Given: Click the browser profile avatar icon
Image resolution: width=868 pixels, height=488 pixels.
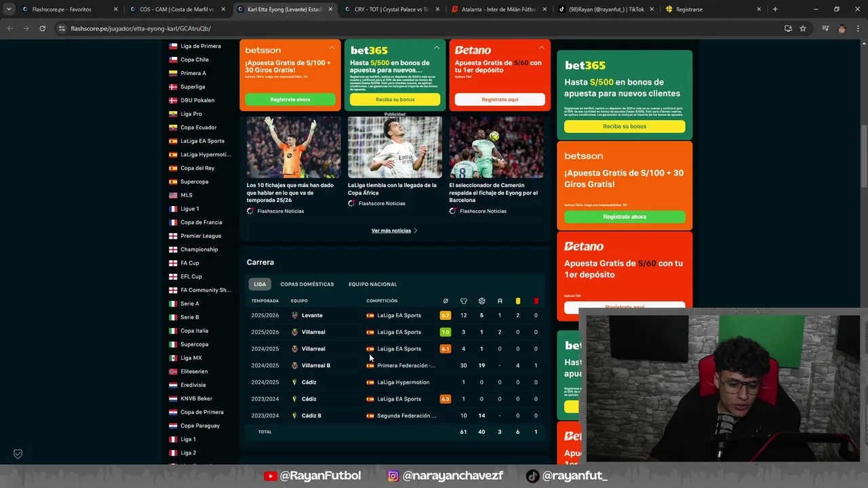Looking at the screenshot, I should (842, 28).
